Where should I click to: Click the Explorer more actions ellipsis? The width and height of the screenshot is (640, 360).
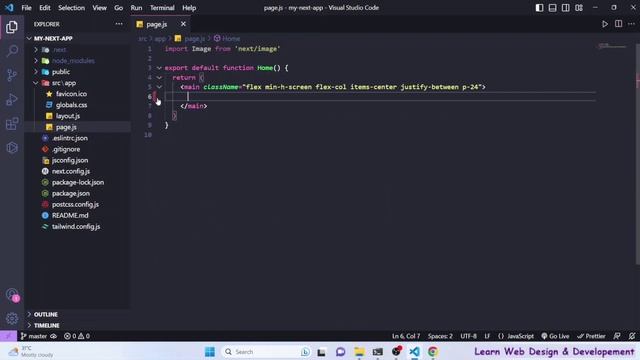[119, 24]
